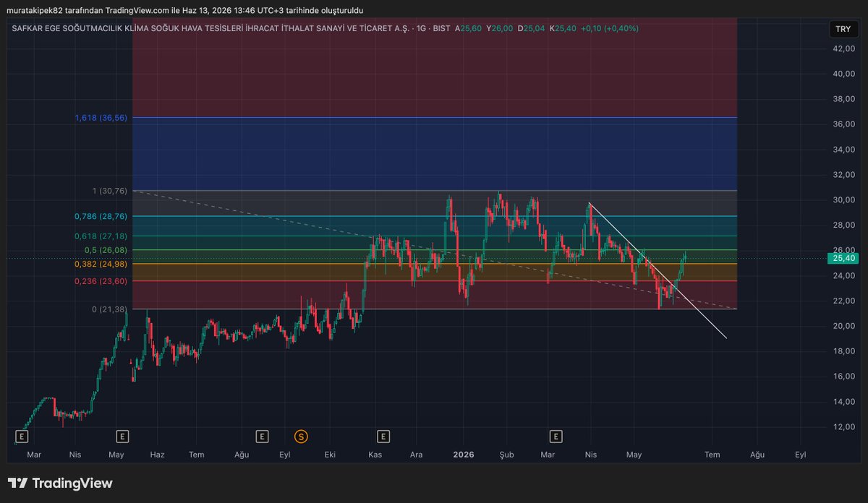Click the Haz month label on time axis

[157, 455]
